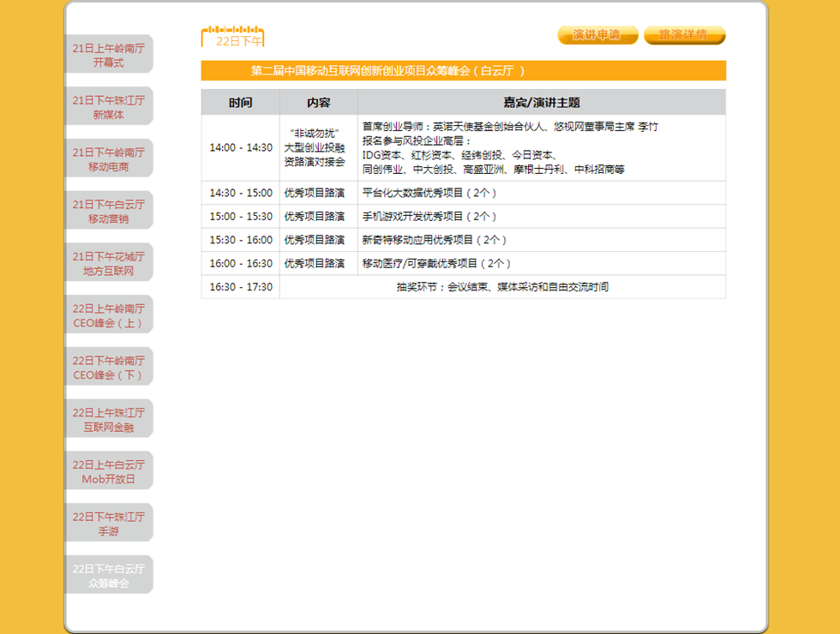The image size is (840, 634).
Task: Click the IDG资本、红杉资本 investors line
Action: (460, 155)
